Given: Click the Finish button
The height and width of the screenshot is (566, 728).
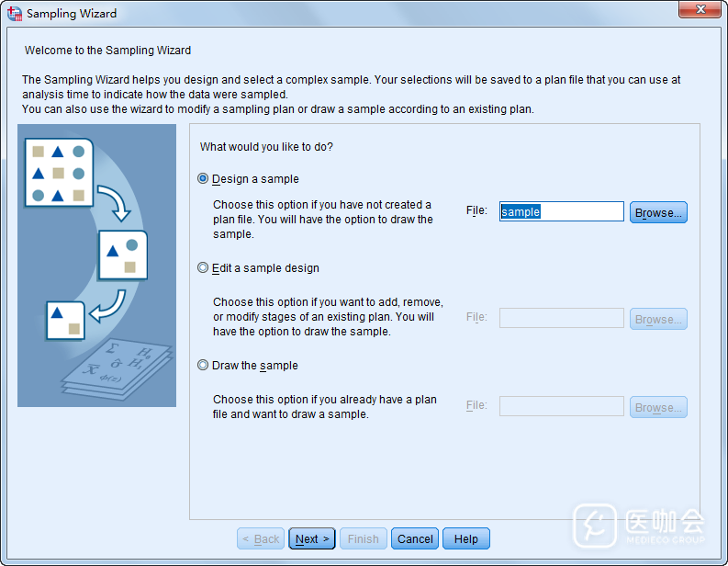Looking at the screenshot, I should click(363, 539).
